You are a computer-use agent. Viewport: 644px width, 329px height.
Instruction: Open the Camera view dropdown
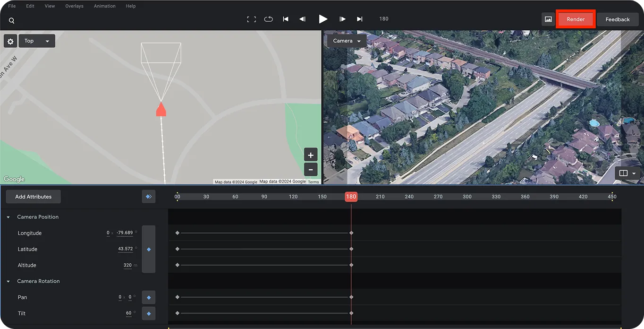coord(347,41)
